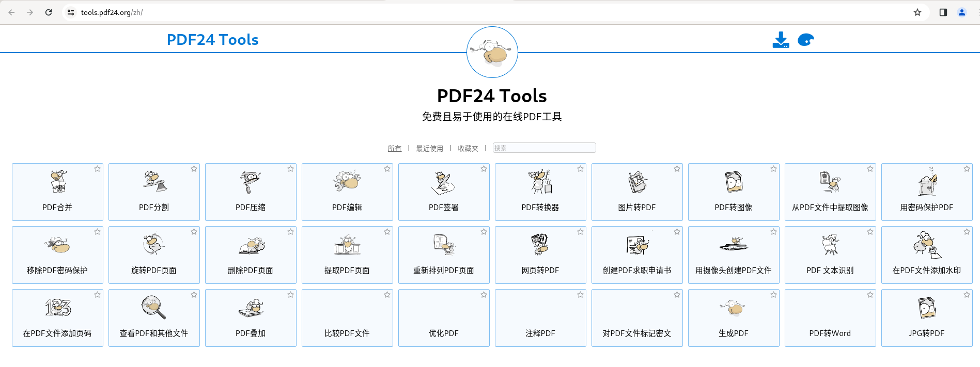Click the 搜索 tool search field
This screenshot has width=980, height=367.
coord(544,148)
